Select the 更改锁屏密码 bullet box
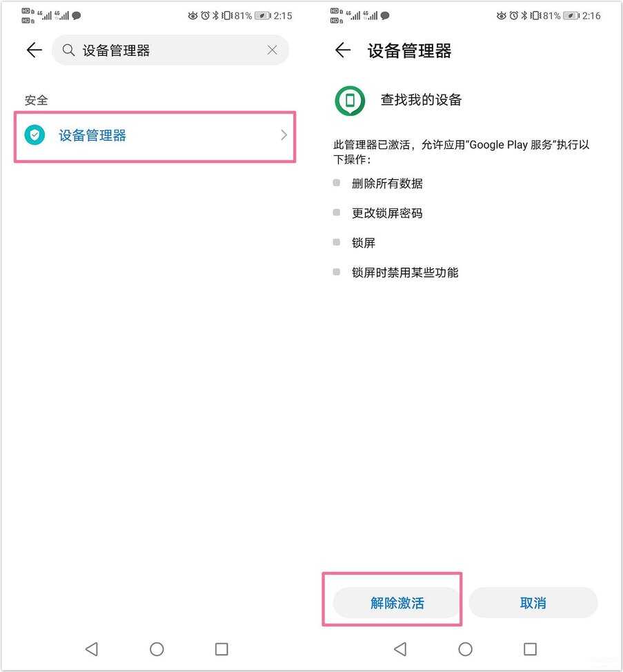The width and height of the screenshot is (623, 672). click(337, 213)
